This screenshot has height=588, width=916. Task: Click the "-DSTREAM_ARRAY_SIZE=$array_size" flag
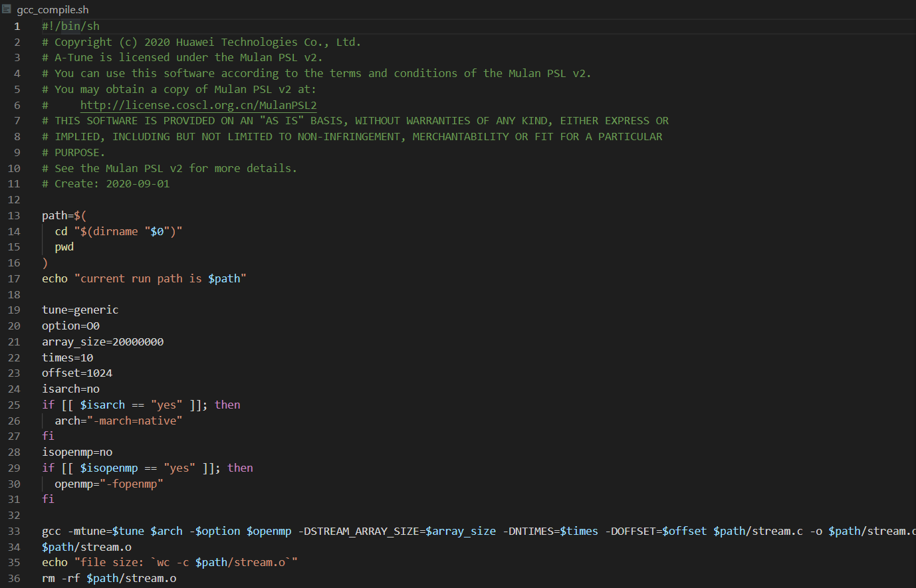pos(397,532)
